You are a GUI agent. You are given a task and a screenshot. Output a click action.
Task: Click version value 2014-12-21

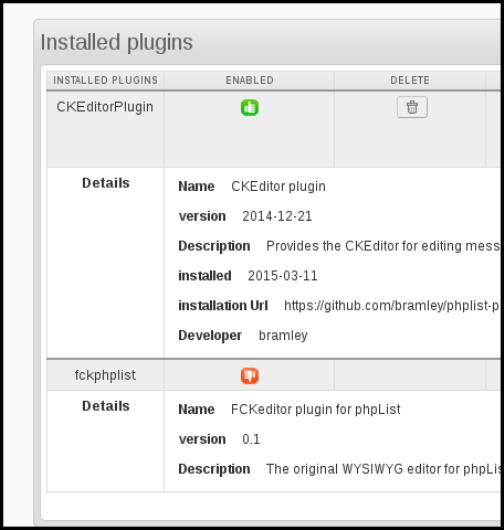277,216
